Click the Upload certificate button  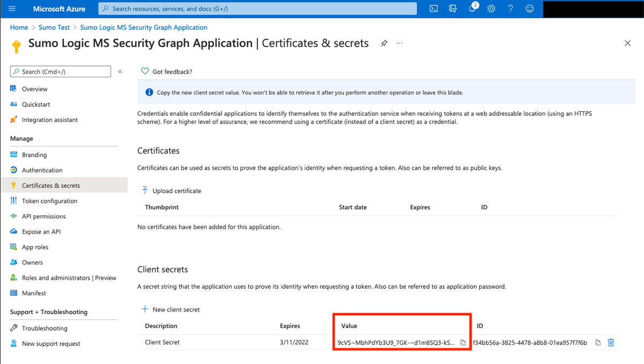click(x=171, y=191)
